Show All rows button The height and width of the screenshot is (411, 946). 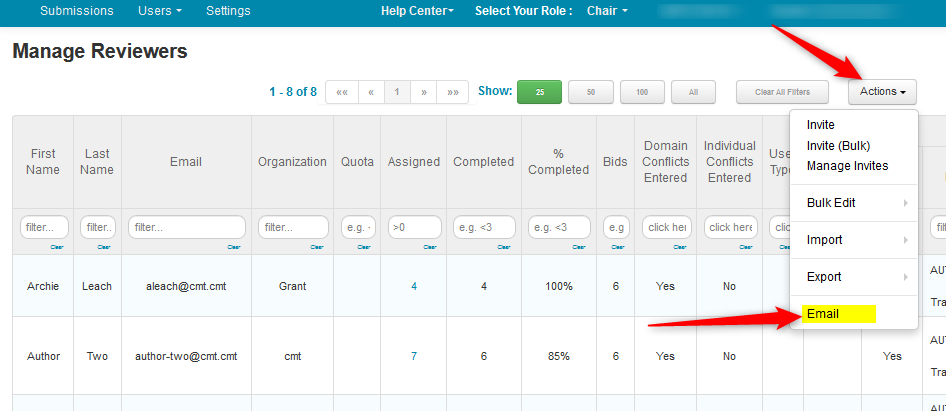[x=693, y=92]
